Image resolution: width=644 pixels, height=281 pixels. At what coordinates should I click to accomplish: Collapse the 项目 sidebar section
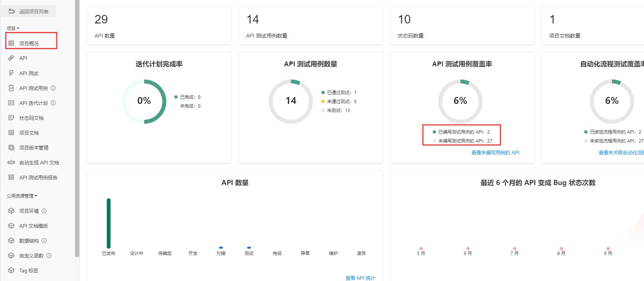(13, 28)
